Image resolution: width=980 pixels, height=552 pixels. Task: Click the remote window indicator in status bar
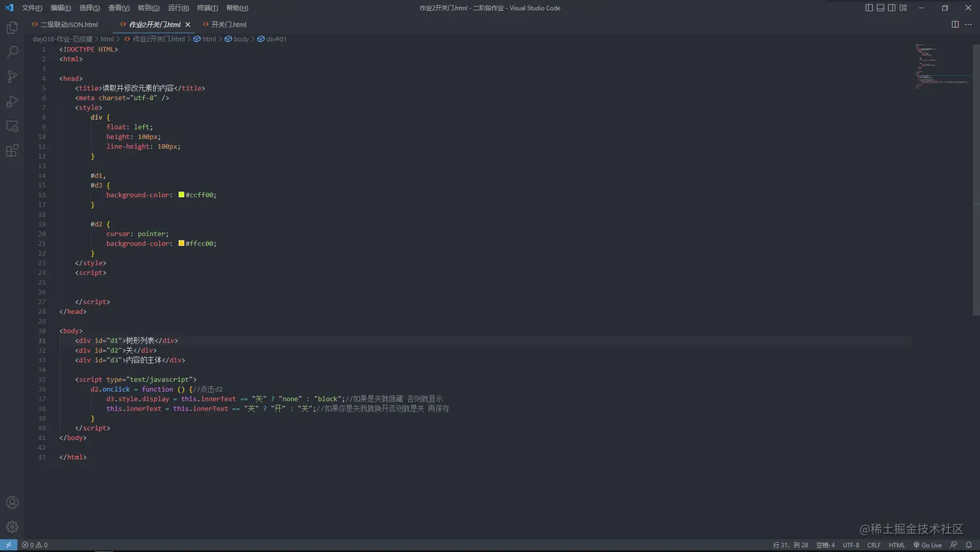click(x=8, y=545)
